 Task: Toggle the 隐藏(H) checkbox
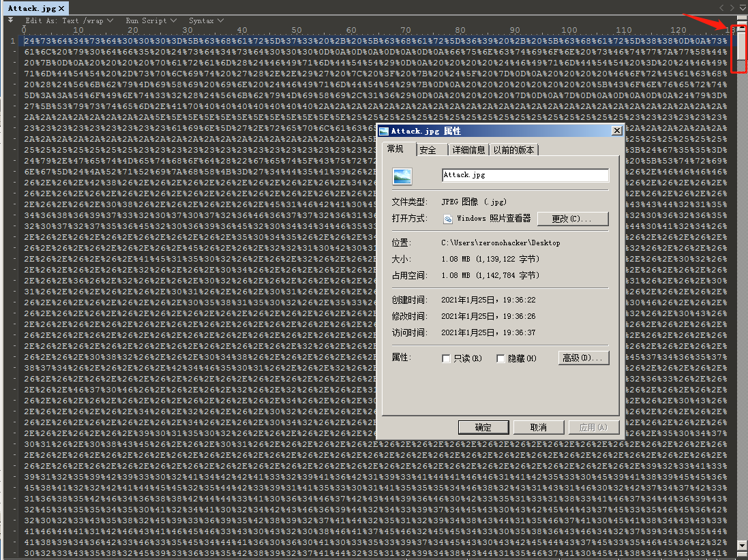click(x=500, y=358)
